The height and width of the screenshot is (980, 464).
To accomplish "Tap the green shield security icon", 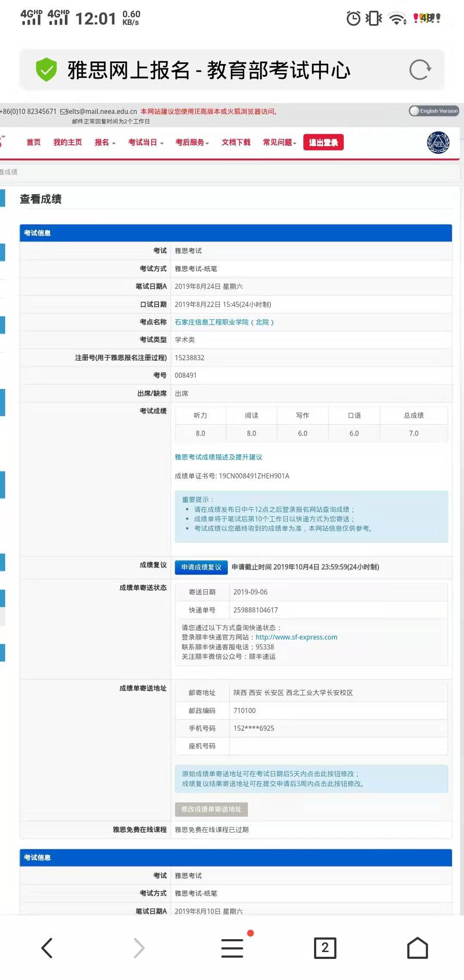I will [46, 70].
